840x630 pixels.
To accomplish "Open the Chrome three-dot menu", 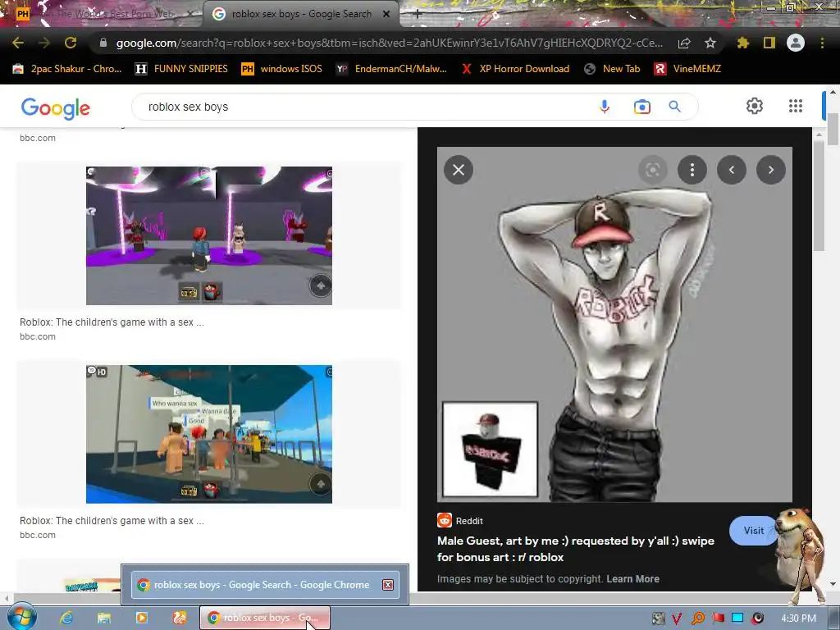I will (822, 43).
